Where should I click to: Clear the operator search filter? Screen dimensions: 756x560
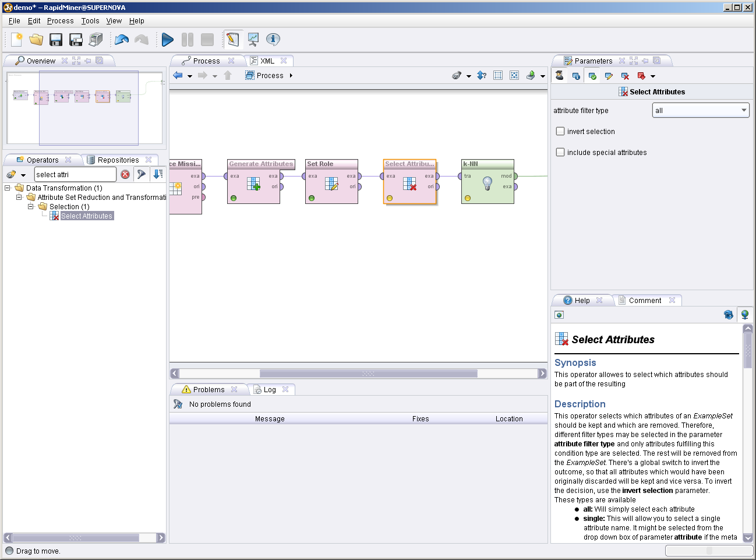tap(125, 174)
